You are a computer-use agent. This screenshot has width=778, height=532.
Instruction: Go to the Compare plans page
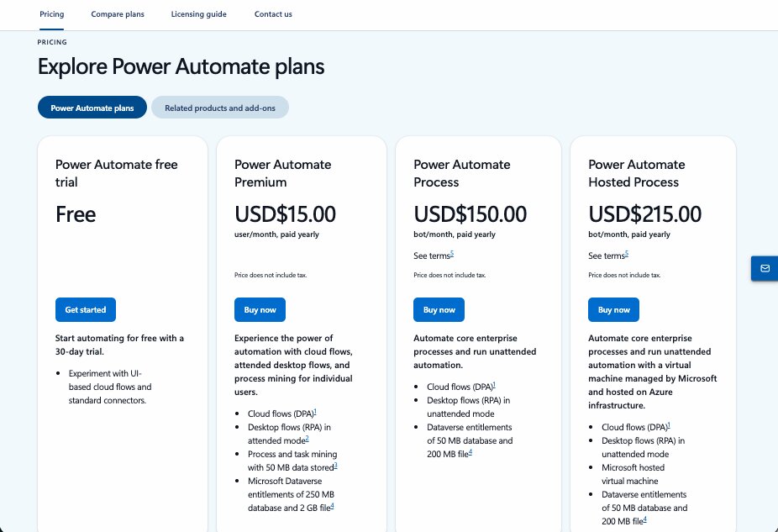click(x=117, y=14)
